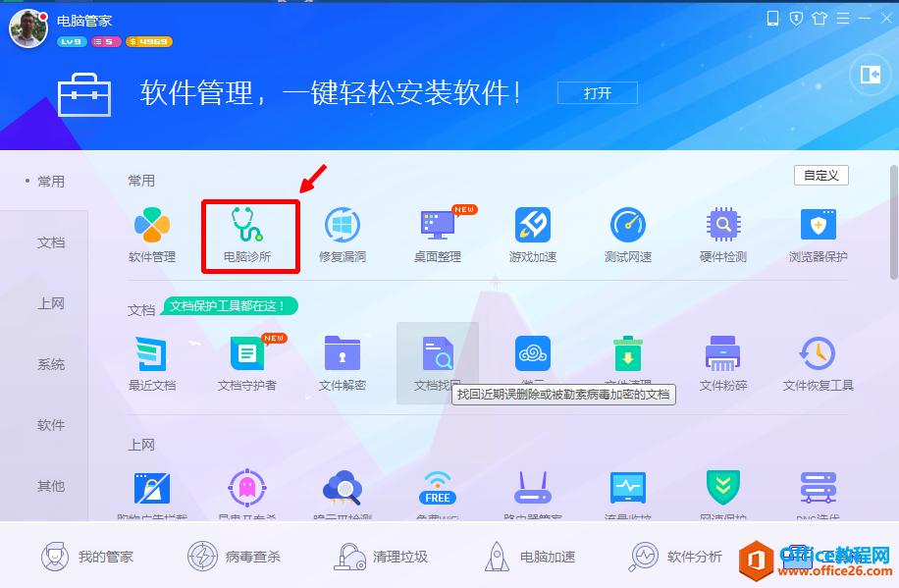Open the skin shirt icon in title bar

click(x=820, y=19)
